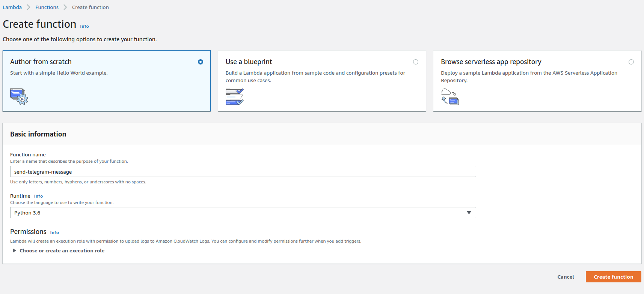Click the Use a blueprint icon
This screenshot has height=294, width=644.
click(234, 97)
